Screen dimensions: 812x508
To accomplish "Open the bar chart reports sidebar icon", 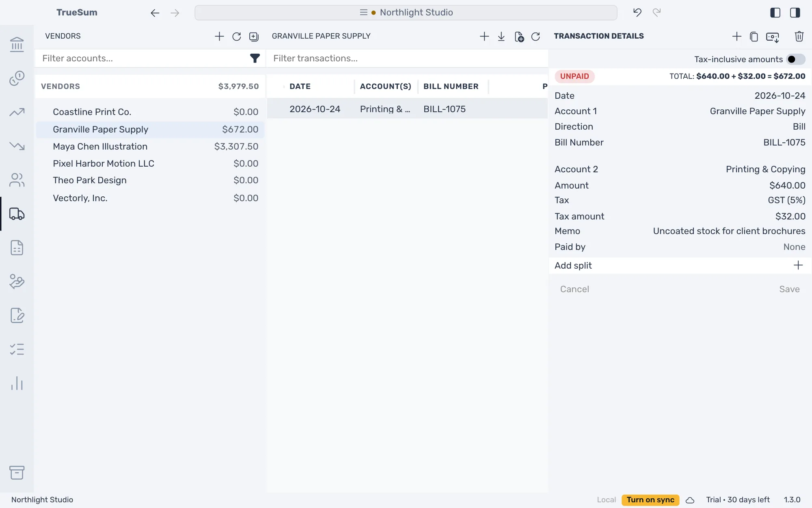I will (17, 383).
